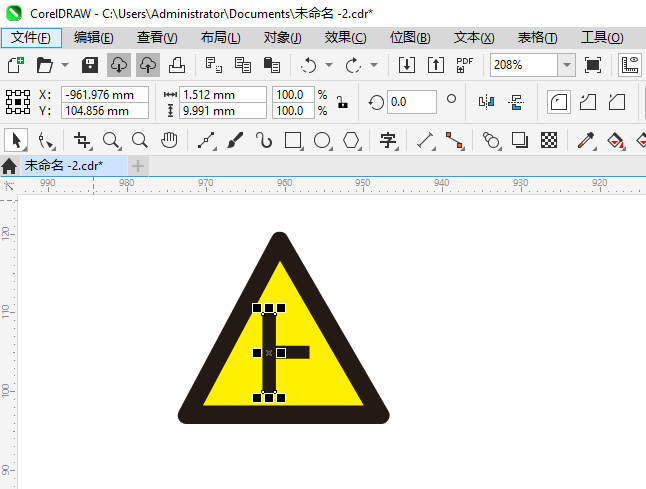Click the X position field
The image size is (646, 489).
pyautogui.click(x=105, y=95)
